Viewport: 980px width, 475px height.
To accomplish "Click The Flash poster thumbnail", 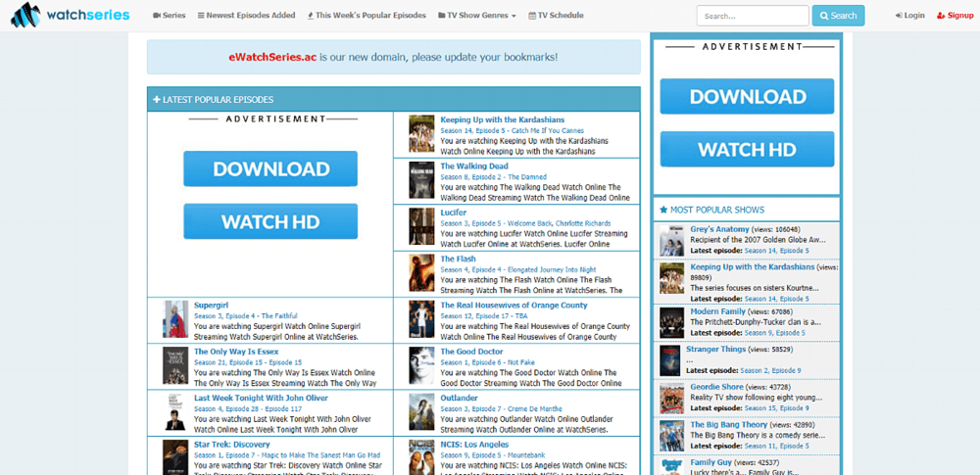I will tap(421, 272).
